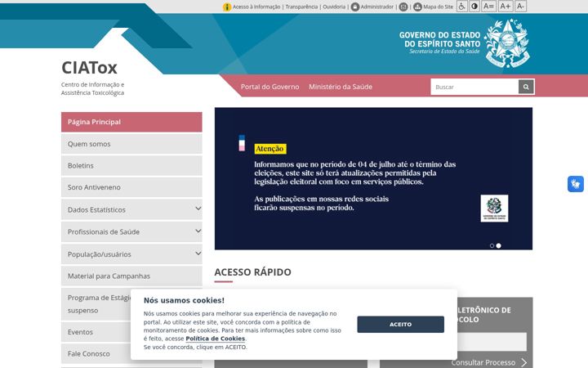Open Portal do Governo menu item
The width and height of the screenshot is (588, 368).
pos(269,87)
